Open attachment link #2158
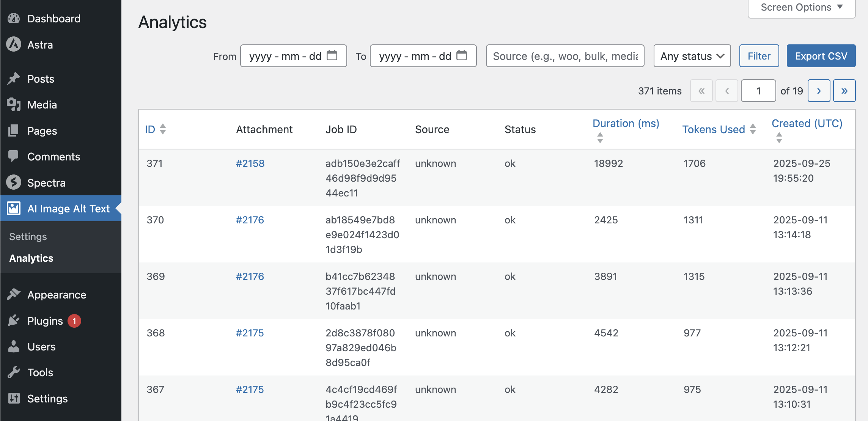The width and height of the screenshot is (868, 421). click(x=250, y=163)
